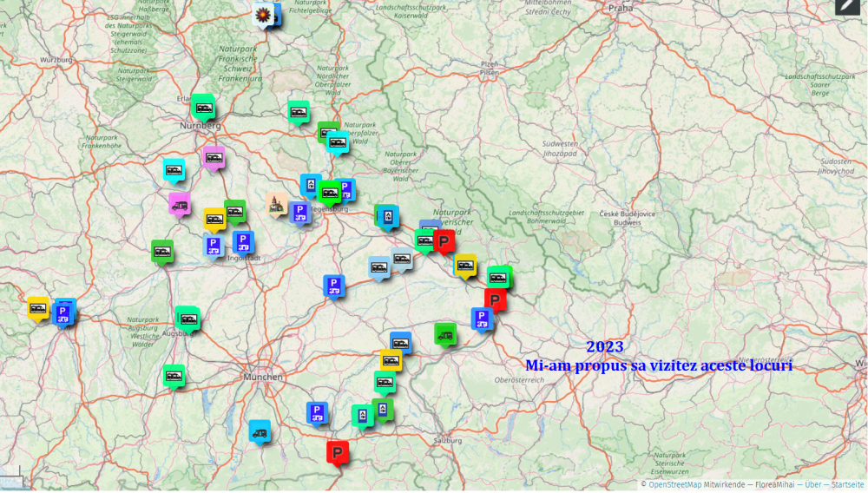Go to the Startseite link
The width and height of the screenshot is (868, 493).
(848, 484)
